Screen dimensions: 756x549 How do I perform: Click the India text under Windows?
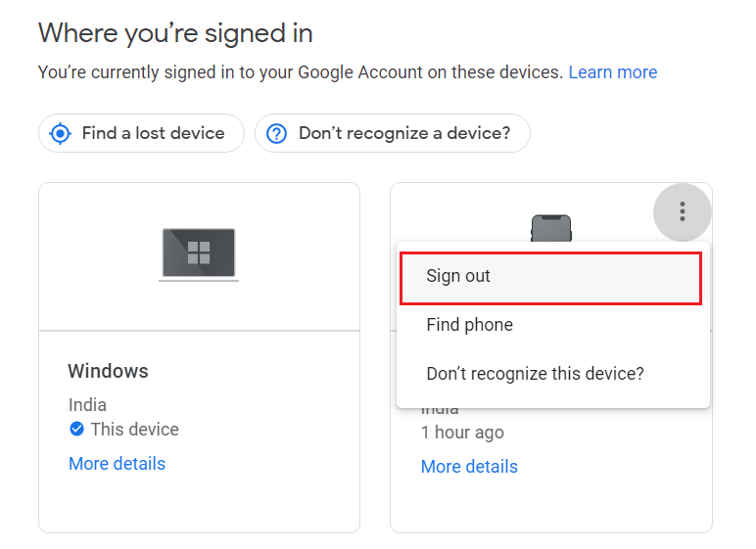coord(87,405)
